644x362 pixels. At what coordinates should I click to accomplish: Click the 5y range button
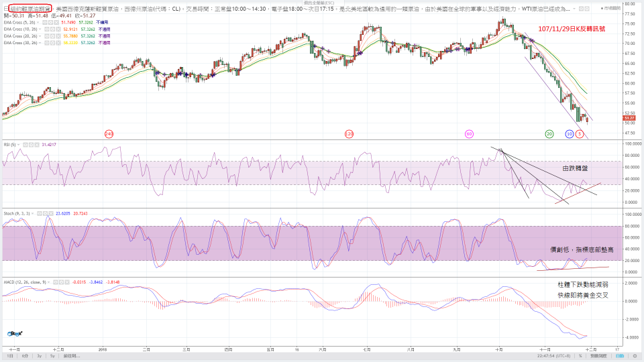coord(52,357)
